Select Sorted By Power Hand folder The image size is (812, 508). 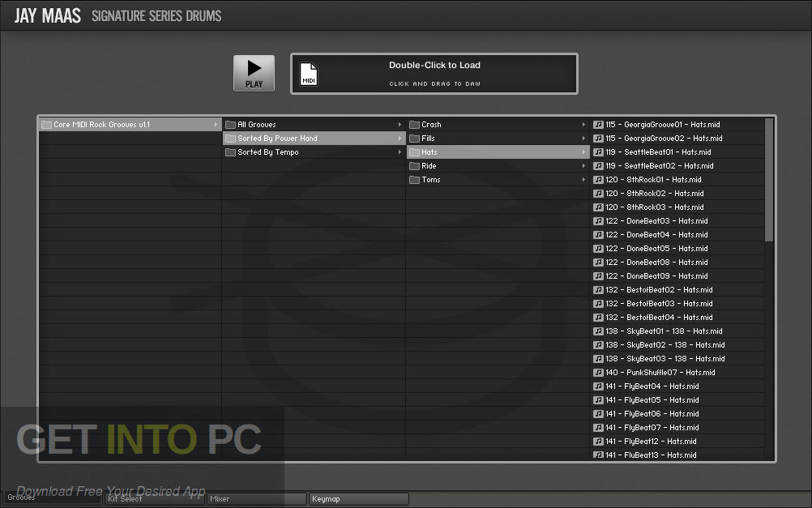point(314,139)
